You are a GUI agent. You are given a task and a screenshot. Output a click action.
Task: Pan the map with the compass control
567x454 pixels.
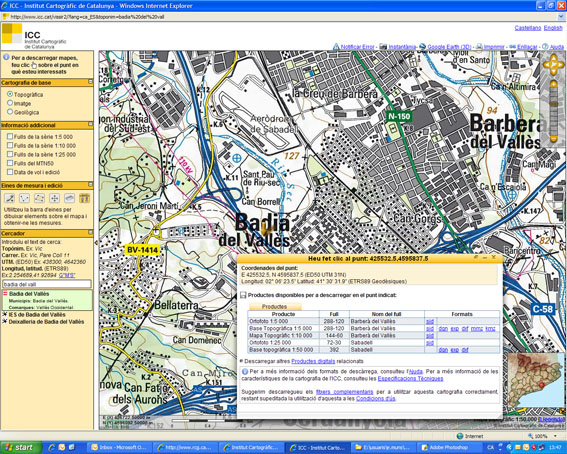553,65
